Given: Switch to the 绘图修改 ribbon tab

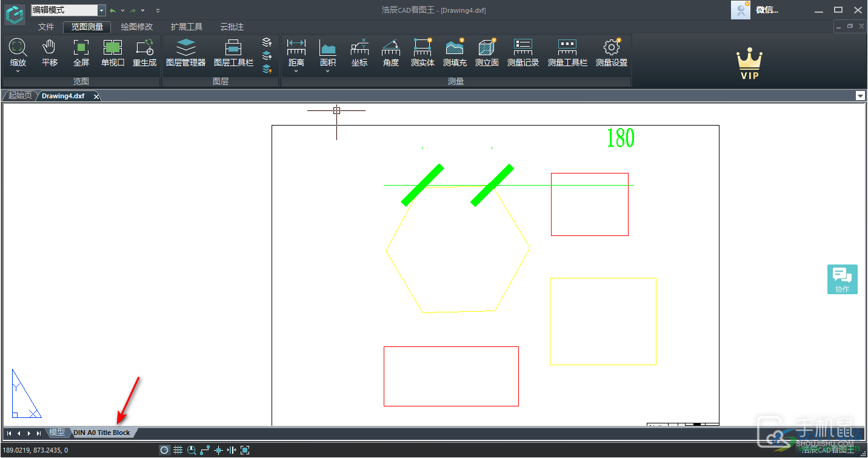Looking at the screenshot, I should [x=137, y=27].
